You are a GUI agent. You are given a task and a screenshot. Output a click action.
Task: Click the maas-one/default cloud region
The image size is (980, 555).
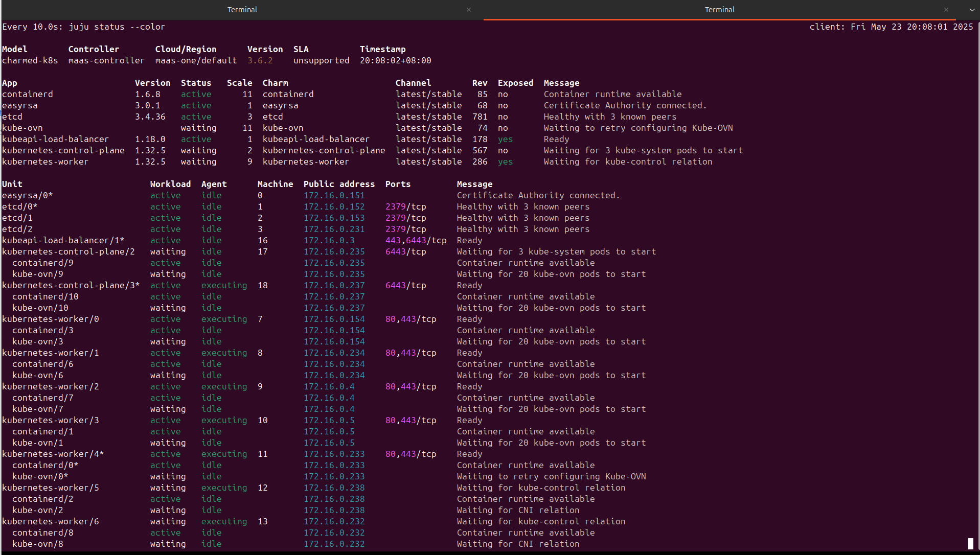click(196, 60)
